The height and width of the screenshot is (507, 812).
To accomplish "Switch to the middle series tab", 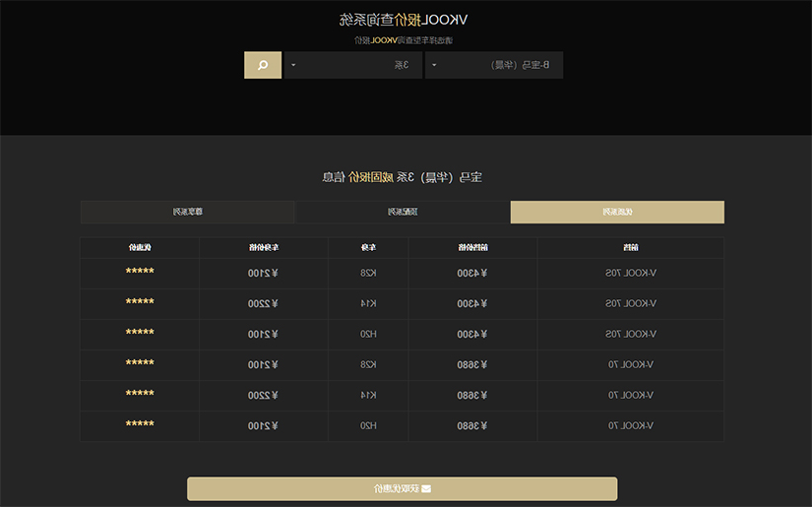I will point(403,212).
